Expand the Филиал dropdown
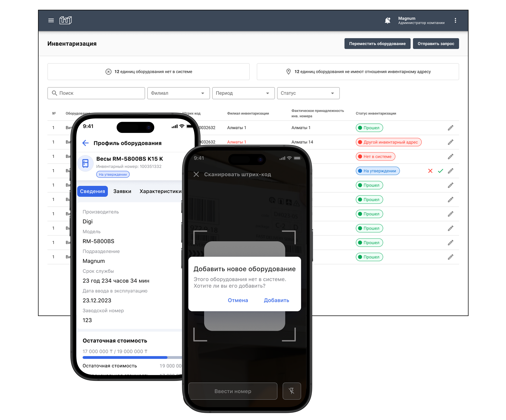Image resolution: width=506 pixels, height=420 pixels. 178,93
